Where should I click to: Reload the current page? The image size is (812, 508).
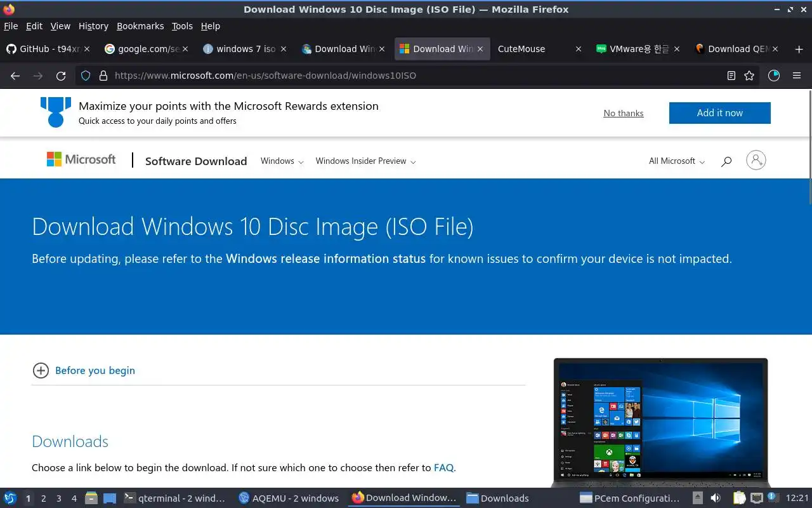coord(61,76)
